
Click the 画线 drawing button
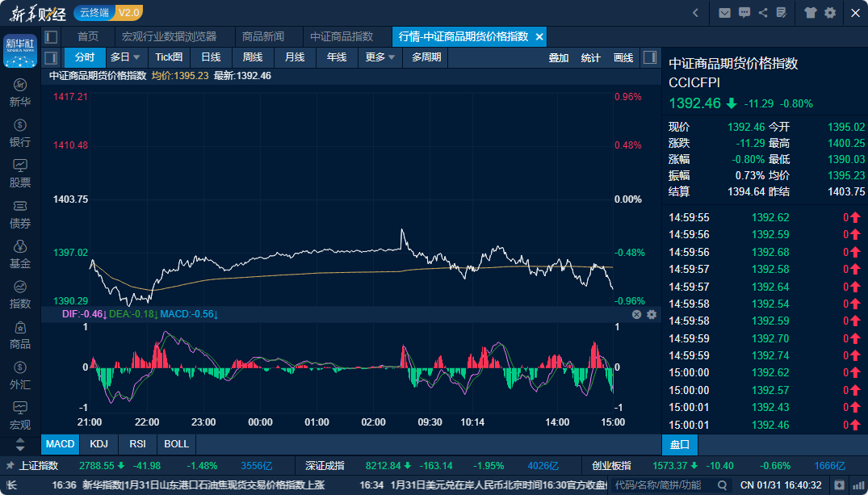point(623,57)
